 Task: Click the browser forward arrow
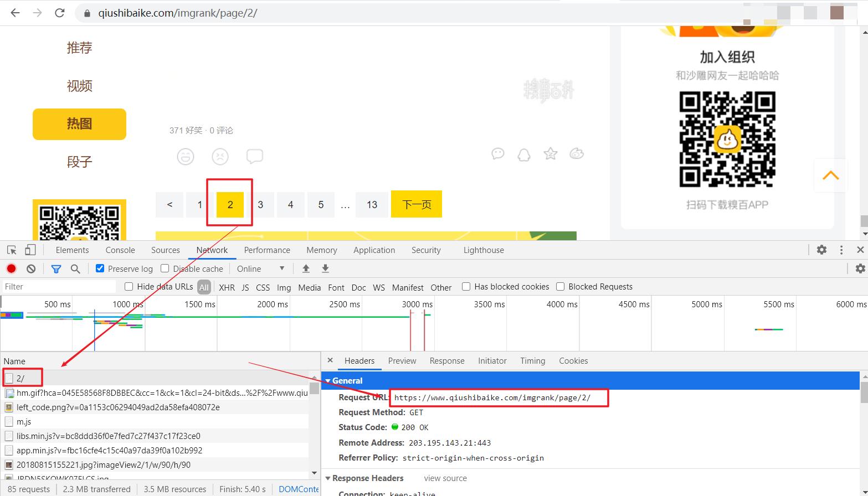click(x=37, y=13)
